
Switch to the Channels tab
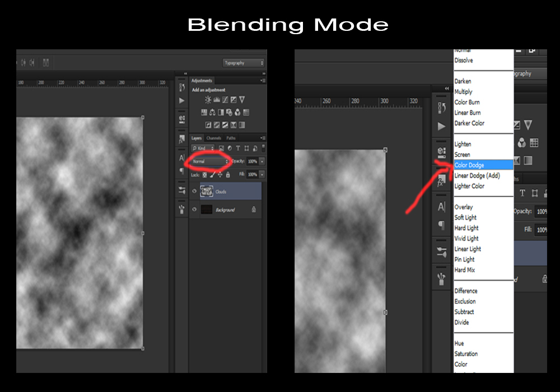(x=213, y=138)
